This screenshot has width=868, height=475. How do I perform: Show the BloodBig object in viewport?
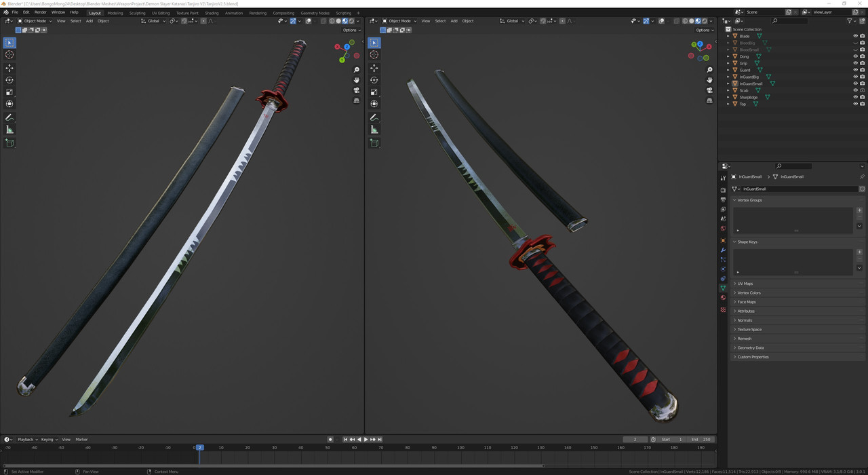855,43
